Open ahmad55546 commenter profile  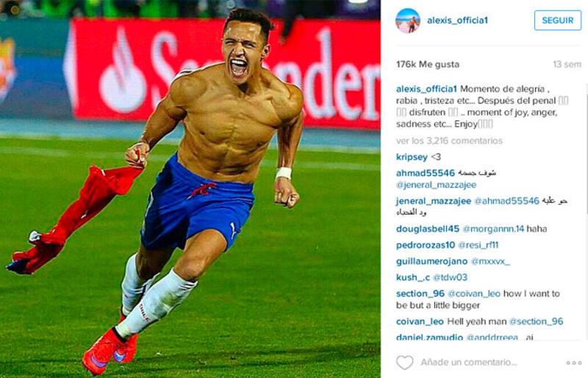(426, 173)
